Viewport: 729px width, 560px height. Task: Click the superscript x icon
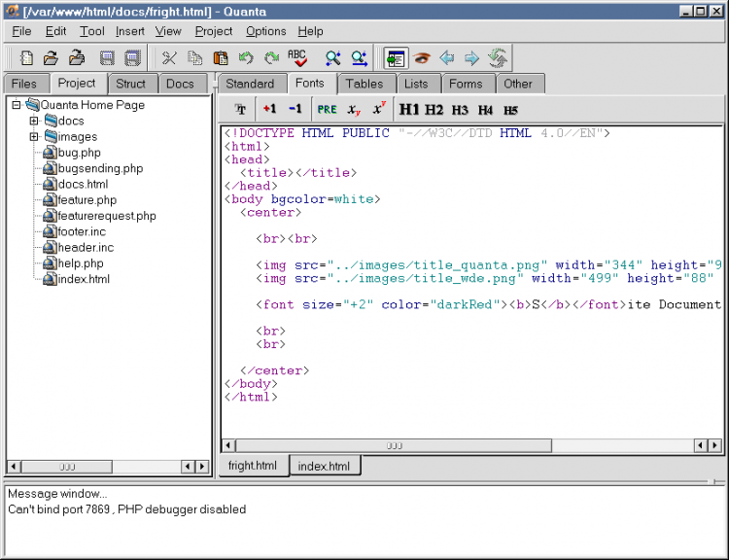pos(379,109)
